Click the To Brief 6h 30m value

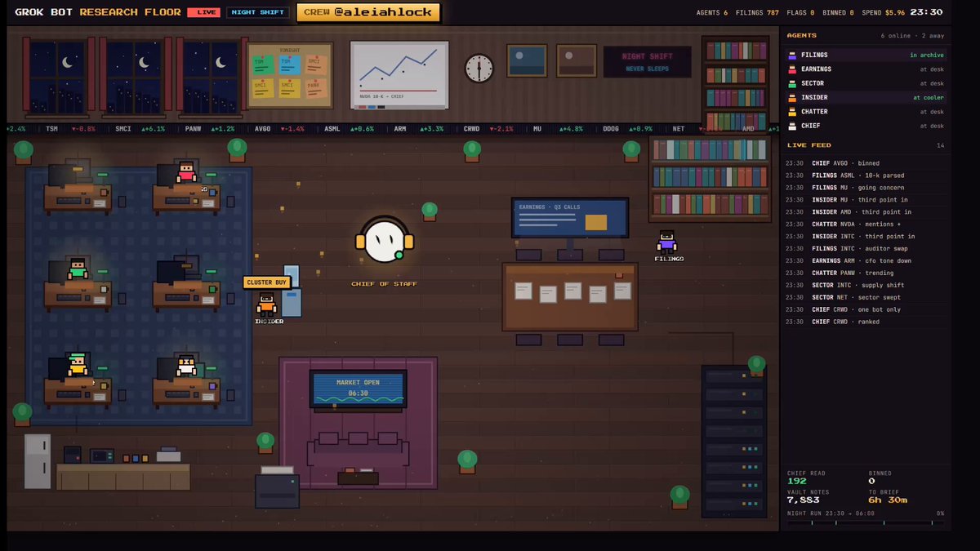[888, 500]
